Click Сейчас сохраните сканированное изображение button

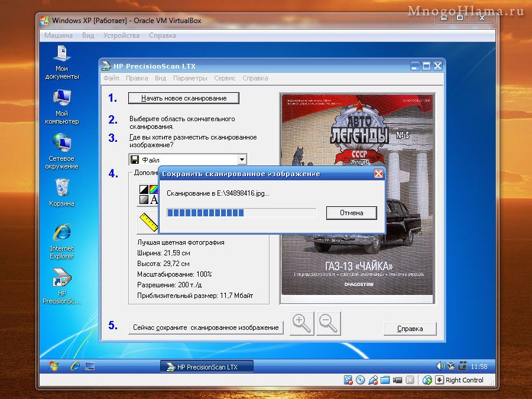click(x=206, y=327)
